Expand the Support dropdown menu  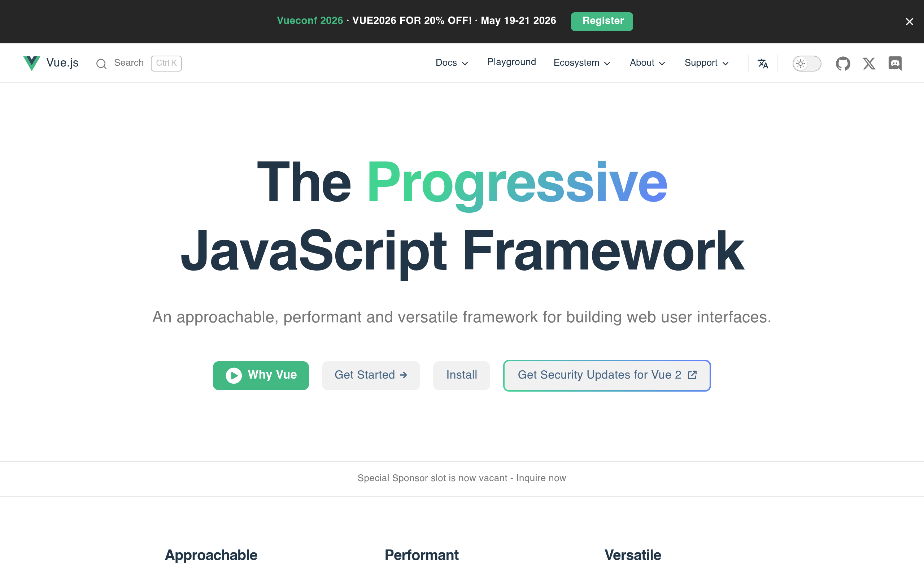707,63
